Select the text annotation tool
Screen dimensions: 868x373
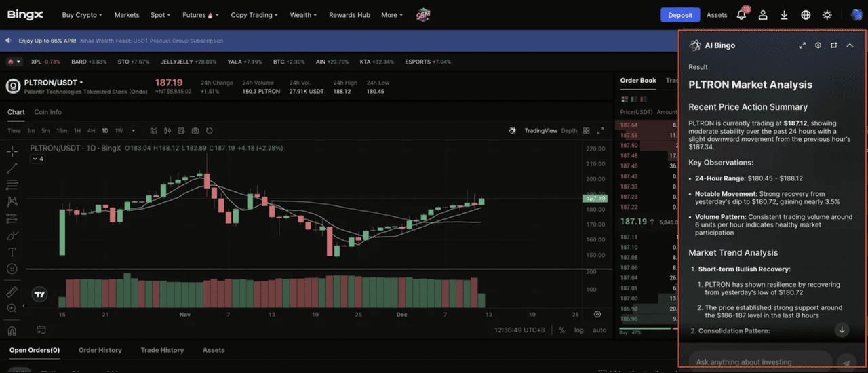coord(12,252)
